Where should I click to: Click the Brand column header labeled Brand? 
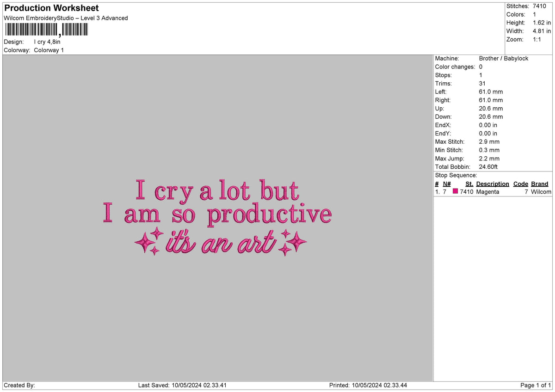click(x=540, y=184)
